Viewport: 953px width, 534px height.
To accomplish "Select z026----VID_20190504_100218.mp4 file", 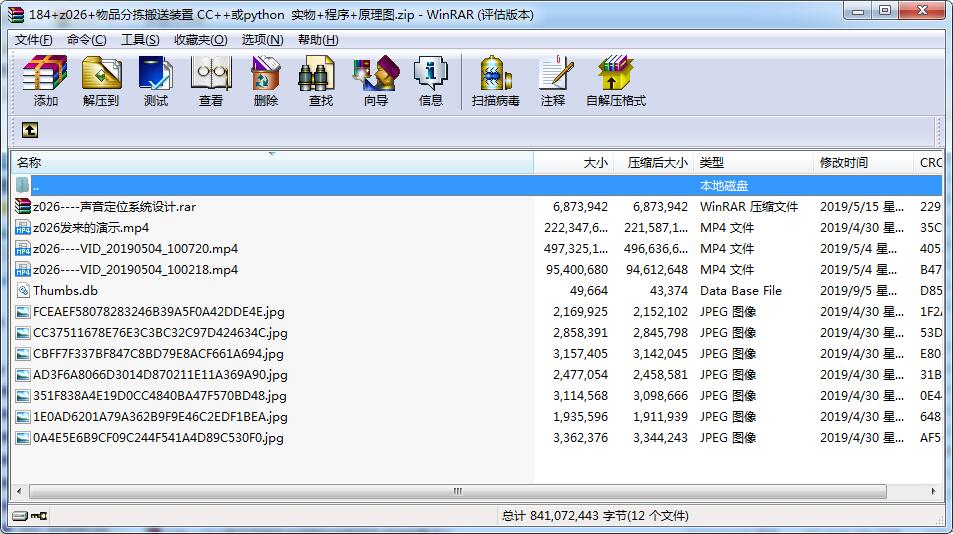I will click(136, 270).
